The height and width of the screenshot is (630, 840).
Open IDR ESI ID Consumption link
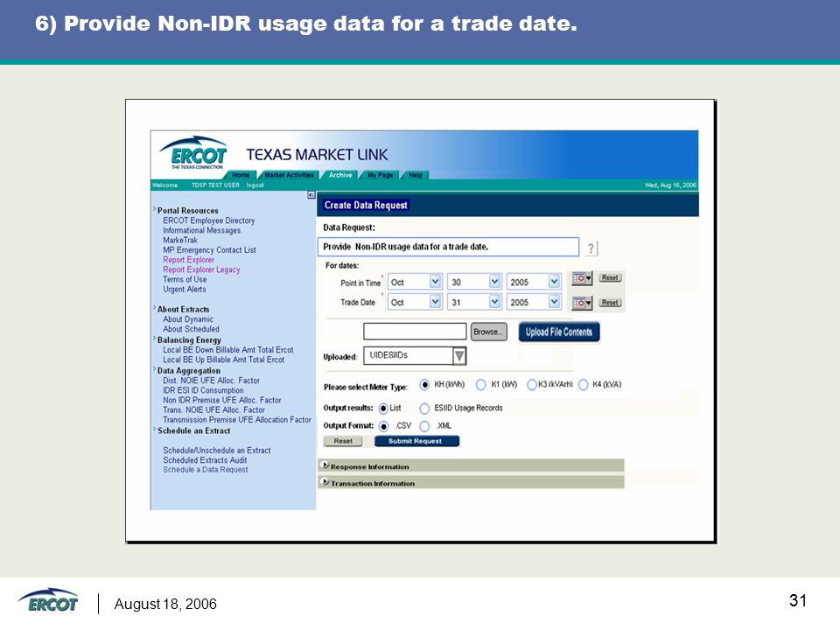click(x=204, y=390)
